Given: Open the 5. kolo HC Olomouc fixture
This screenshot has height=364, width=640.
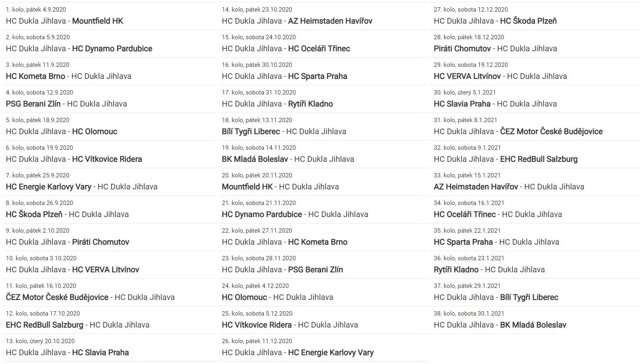Looking at the screenshot, I should (62, 131).
